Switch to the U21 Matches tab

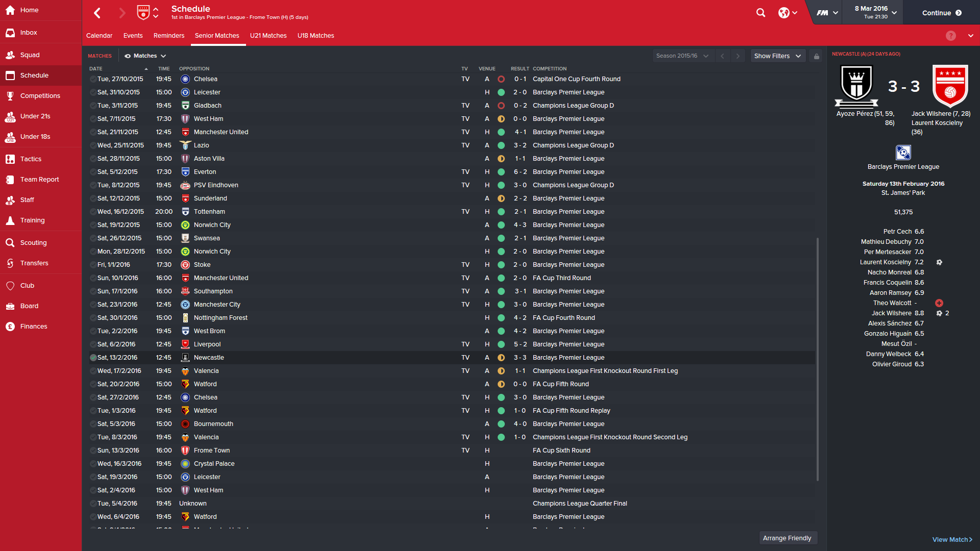[268, 36]
